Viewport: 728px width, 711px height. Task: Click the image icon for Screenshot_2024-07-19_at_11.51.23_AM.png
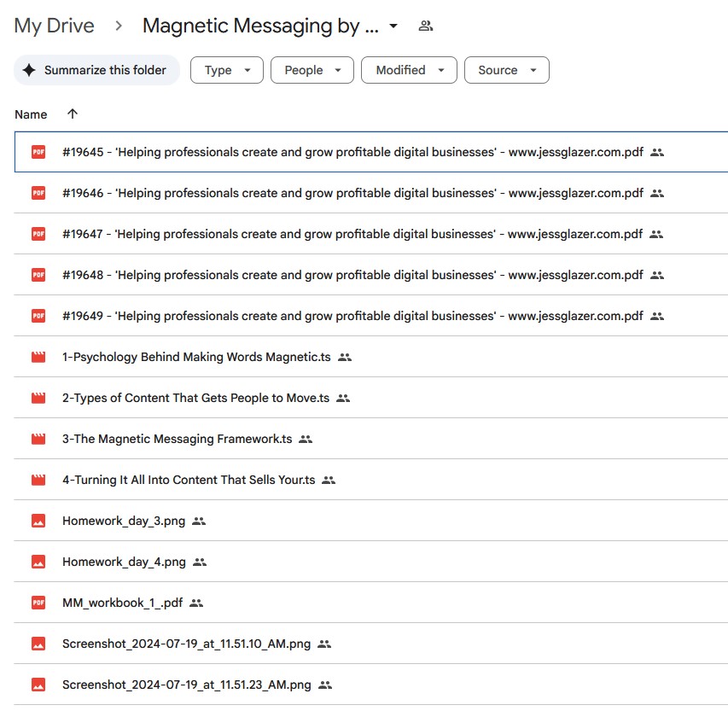(x=38, y=685)
